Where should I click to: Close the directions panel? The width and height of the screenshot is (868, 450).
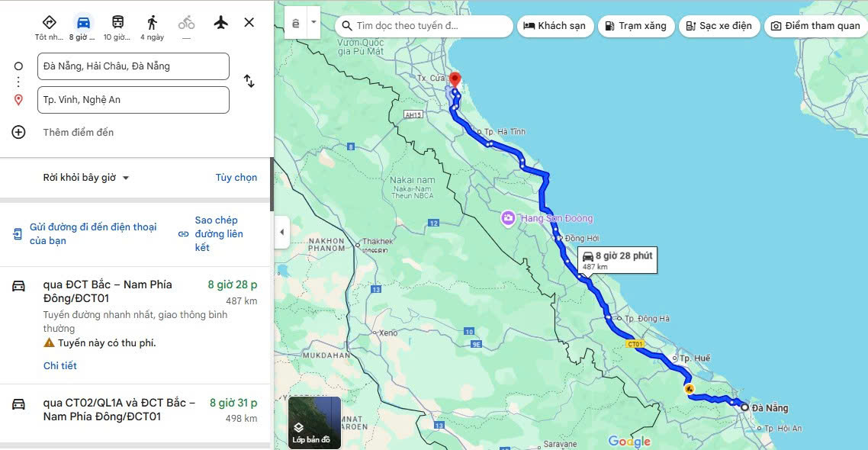coord(249,22)
